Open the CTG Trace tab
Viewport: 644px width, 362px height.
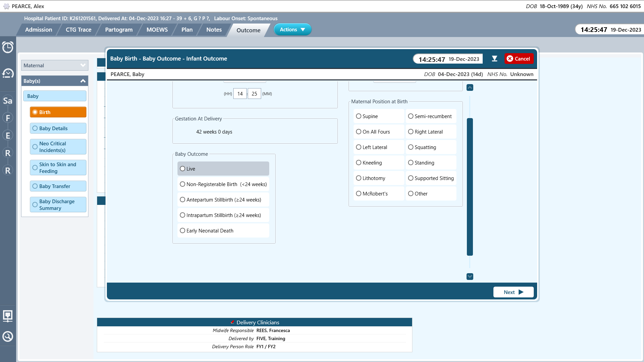78,30
